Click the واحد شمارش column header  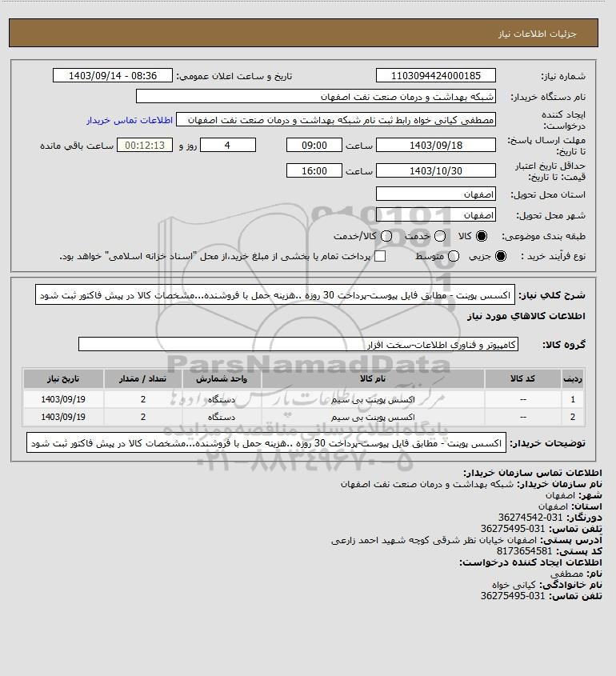(222, 378)
